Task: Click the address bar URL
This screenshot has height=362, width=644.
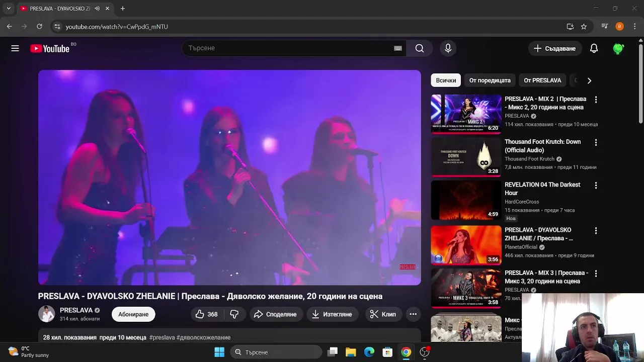Action: click(x=117, y=27)
